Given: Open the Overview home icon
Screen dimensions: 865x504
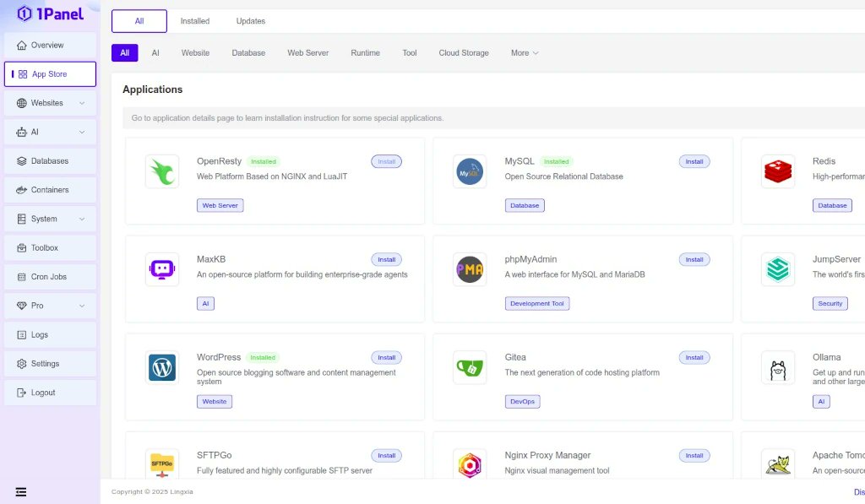Looking at the screenshot, I should click(x=21, y=46).
